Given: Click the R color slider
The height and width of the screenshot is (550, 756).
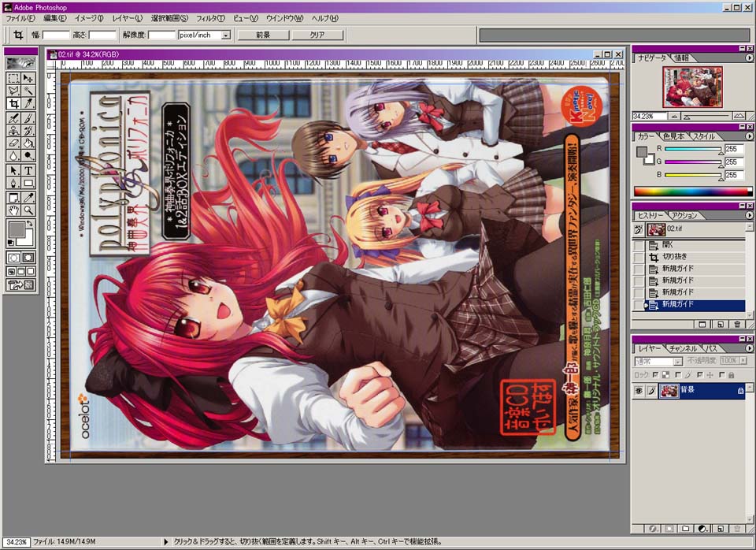Looking at the screenshot, I should 693,150.
